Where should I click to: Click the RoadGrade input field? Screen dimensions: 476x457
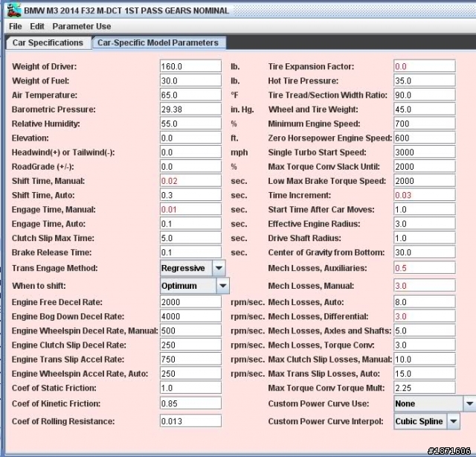[x=190, y=167]
